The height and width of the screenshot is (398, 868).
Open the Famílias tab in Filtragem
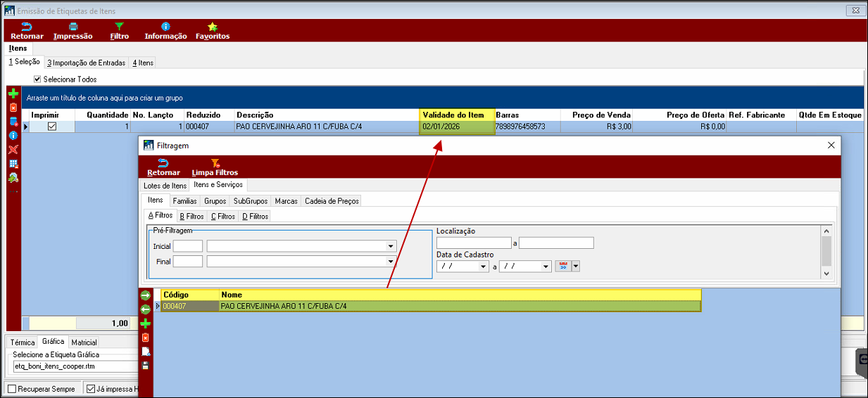pos(184,201)
